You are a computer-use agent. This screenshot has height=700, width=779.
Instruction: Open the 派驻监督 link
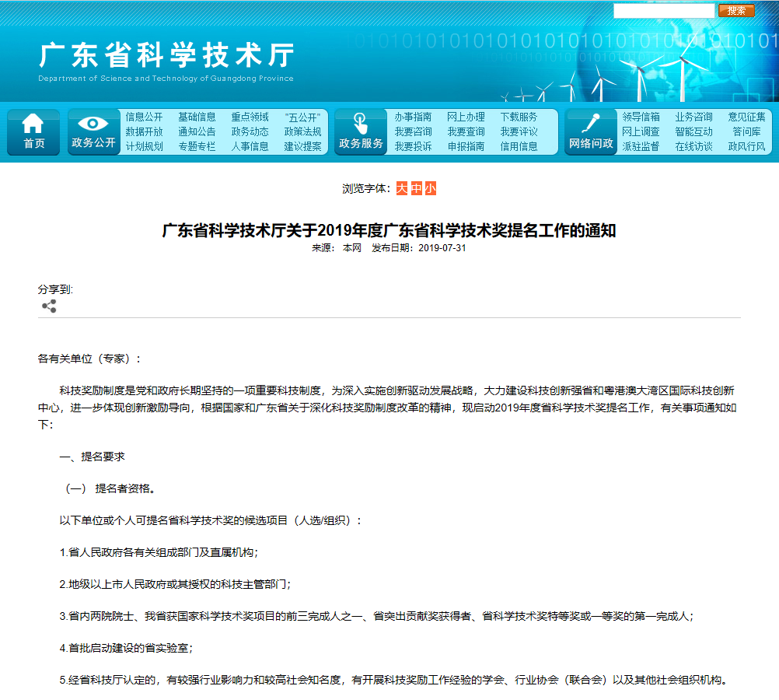[641, 147]
